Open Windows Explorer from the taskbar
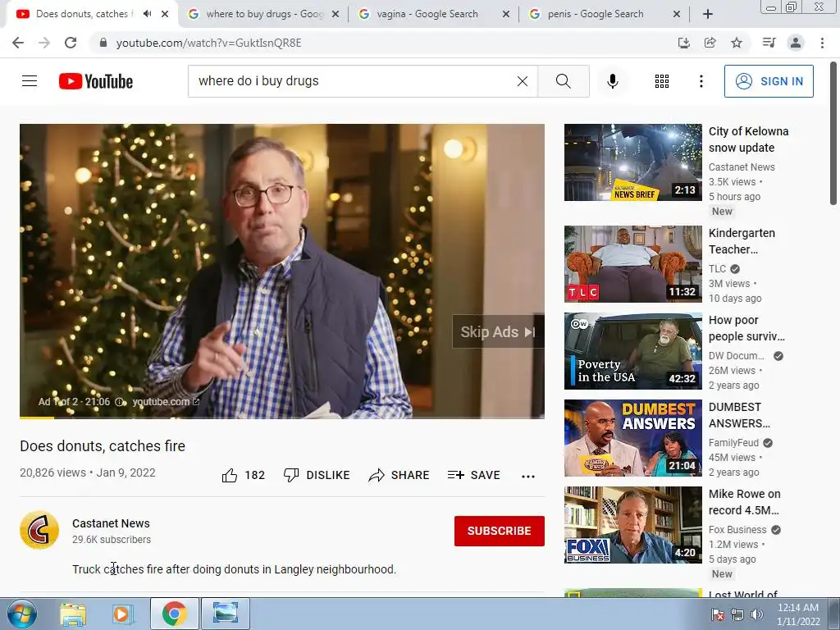840x630 pixels. [73, 614]
